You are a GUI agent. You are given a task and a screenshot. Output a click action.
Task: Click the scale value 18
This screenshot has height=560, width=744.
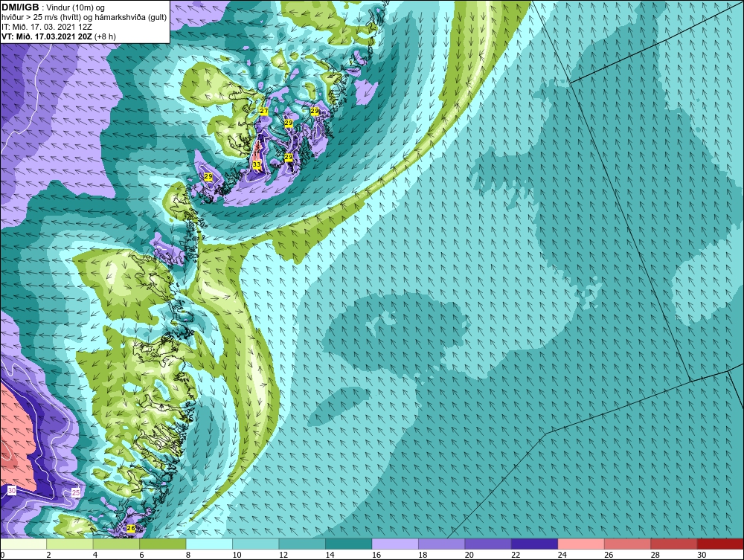point(423,555)
